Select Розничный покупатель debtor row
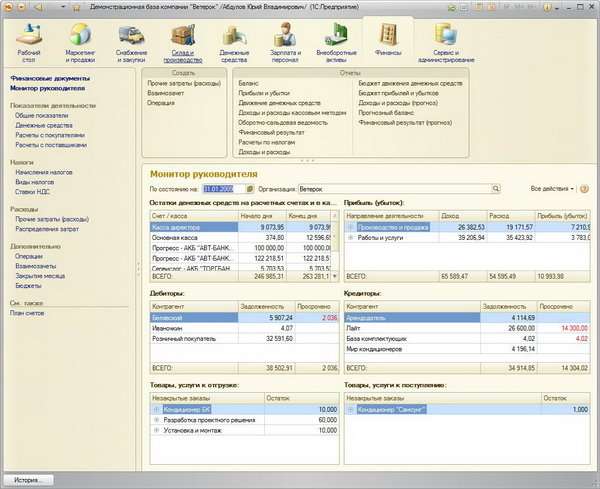This screenshot has width=600, height=489. coord(245,338)
